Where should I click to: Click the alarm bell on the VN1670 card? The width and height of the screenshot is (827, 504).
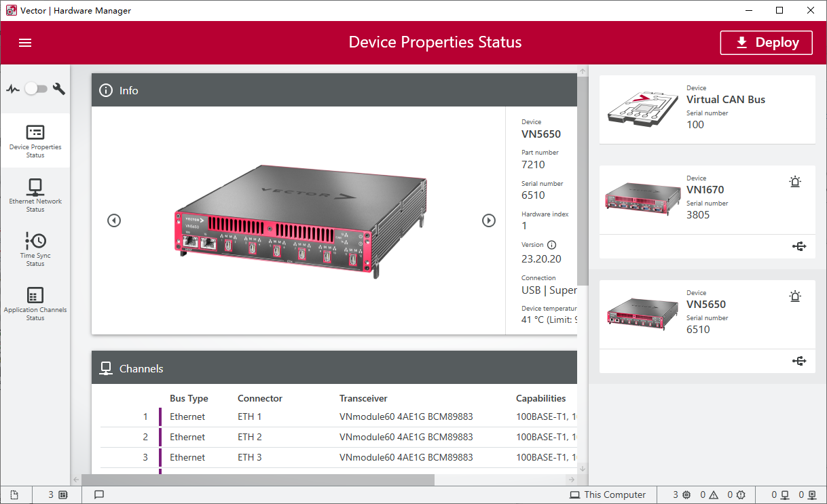point(795,182)
